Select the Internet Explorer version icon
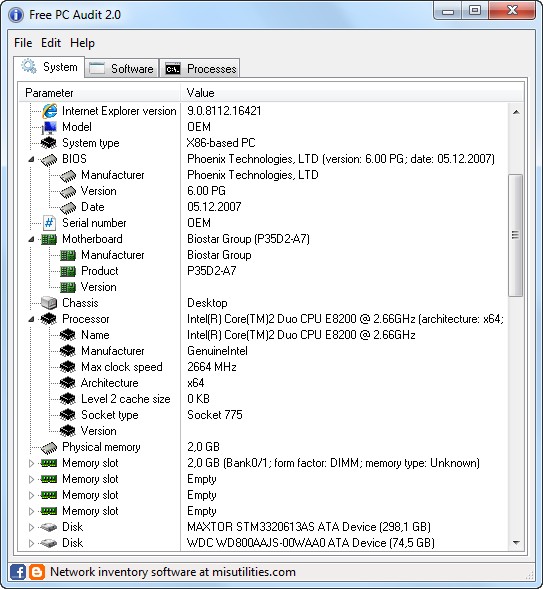The image size is (543, 589). (50, 111)
